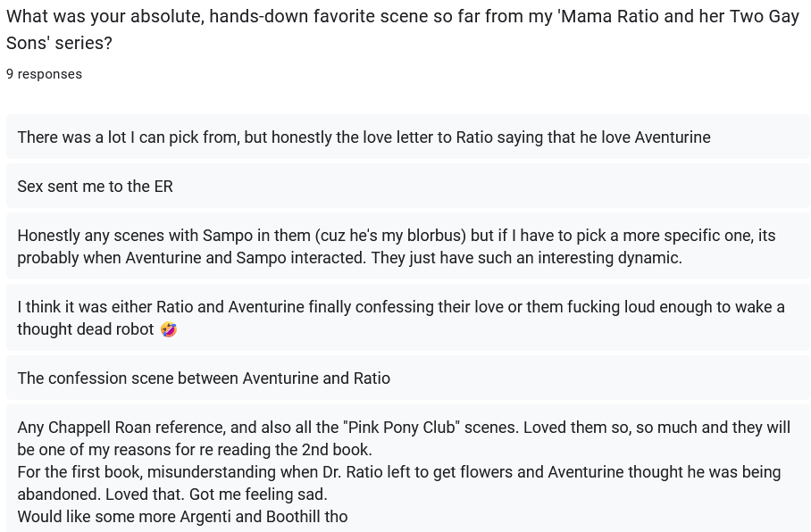Click the line starting "For the first book, misunderstanding"
811x532 pixels.
tap(398, 472)
